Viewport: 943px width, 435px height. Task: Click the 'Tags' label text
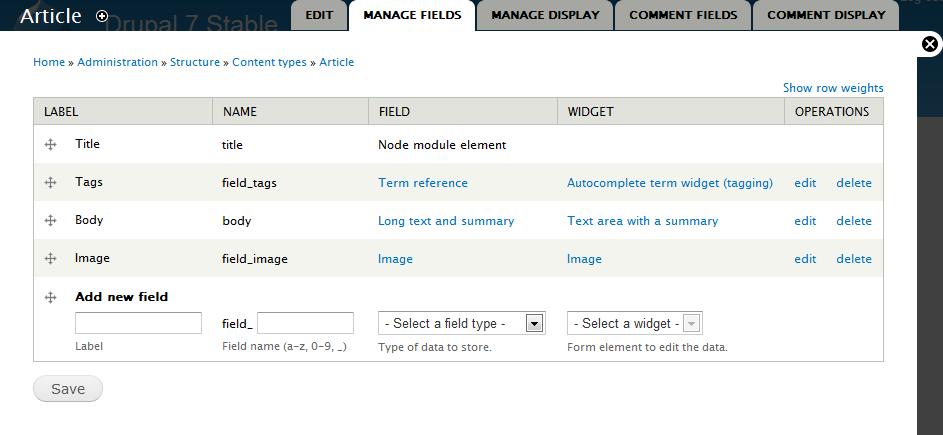pyautogui.click(x=89, y=182)
